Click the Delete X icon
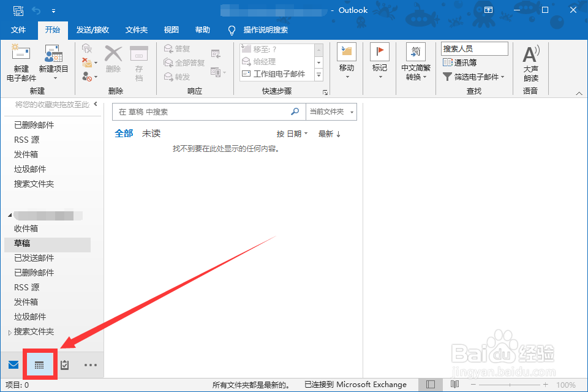The height and width of the screenshot is (392, 588). click(113, 58)
